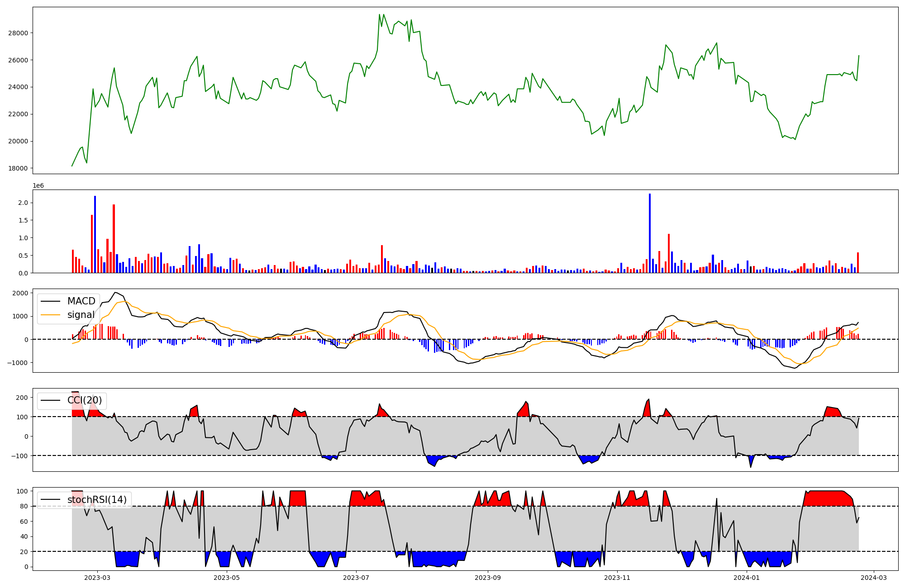
Task: Click the tallest red volume bar in March 2023
Action: tap(114, 238)
